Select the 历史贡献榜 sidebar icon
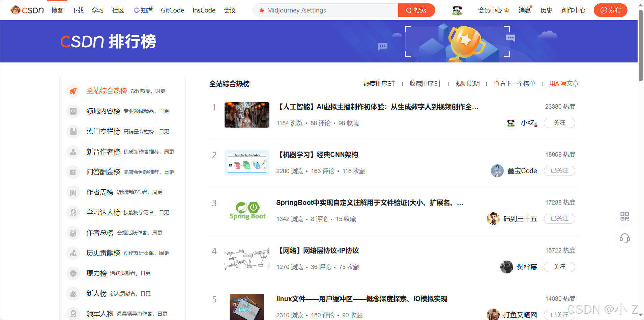This screenshot has width=644, height=320. [73, 253]
